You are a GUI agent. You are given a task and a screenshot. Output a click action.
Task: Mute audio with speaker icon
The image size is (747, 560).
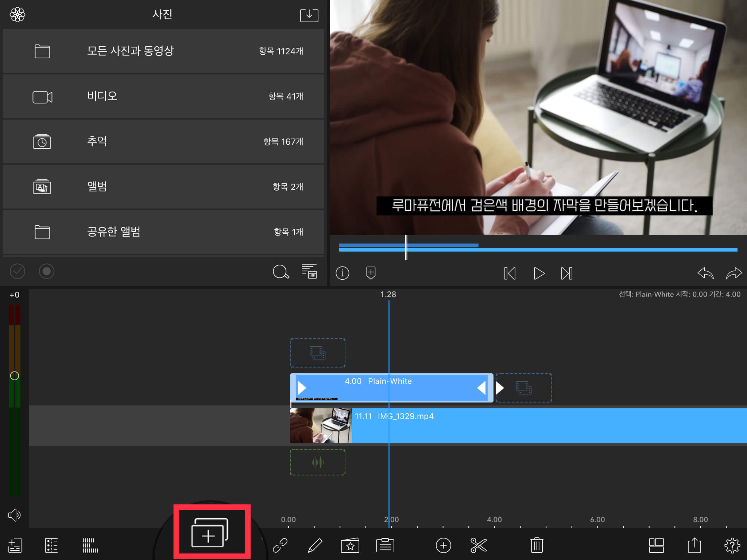15,515
